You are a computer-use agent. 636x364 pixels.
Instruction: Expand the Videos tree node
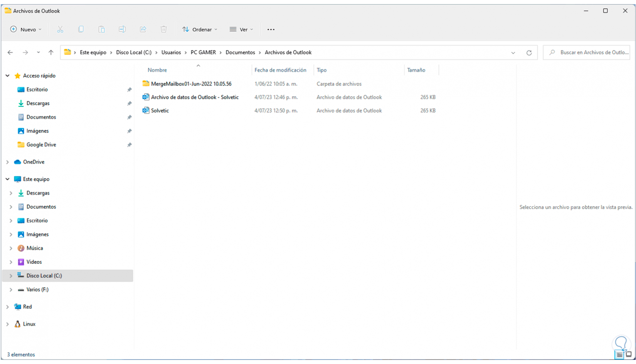tap(11, 262)
